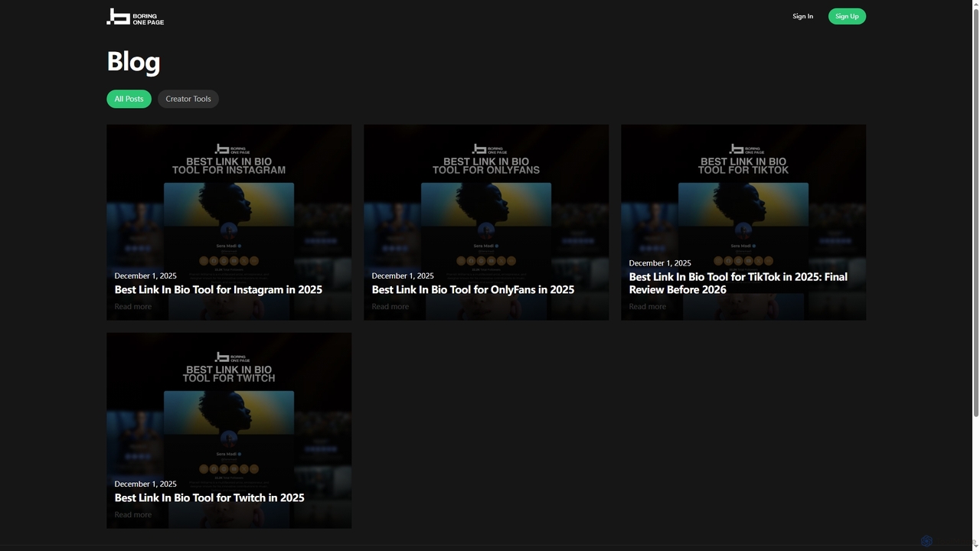Switch to the Creator Tools filter

click(188, 99)
